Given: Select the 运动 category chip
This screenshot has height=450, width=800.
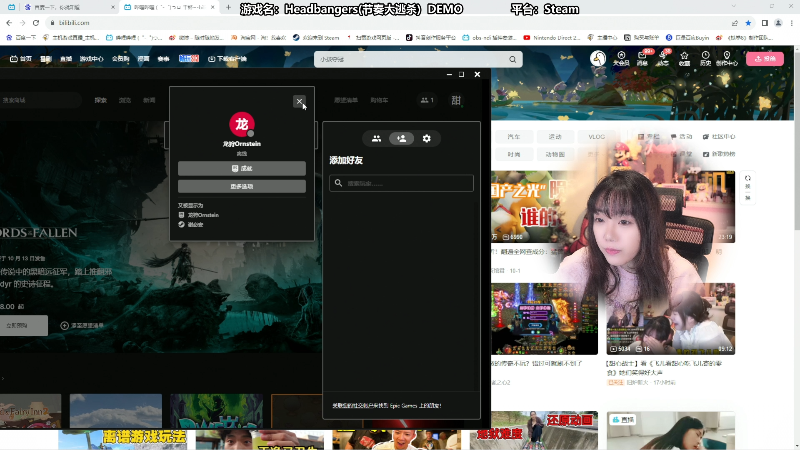Looking at the screenshot, I should pyautogui.click(x=555, y=137).
